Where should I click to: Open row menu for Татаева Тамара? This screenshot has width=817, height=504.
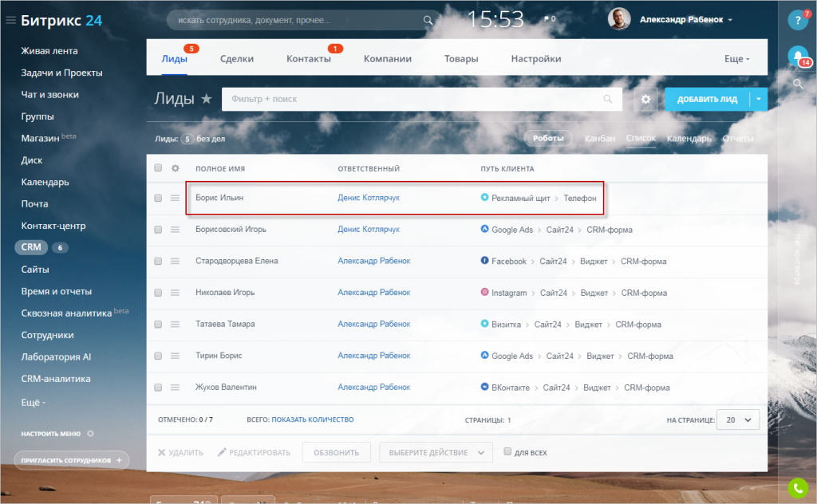coord(175,325)
